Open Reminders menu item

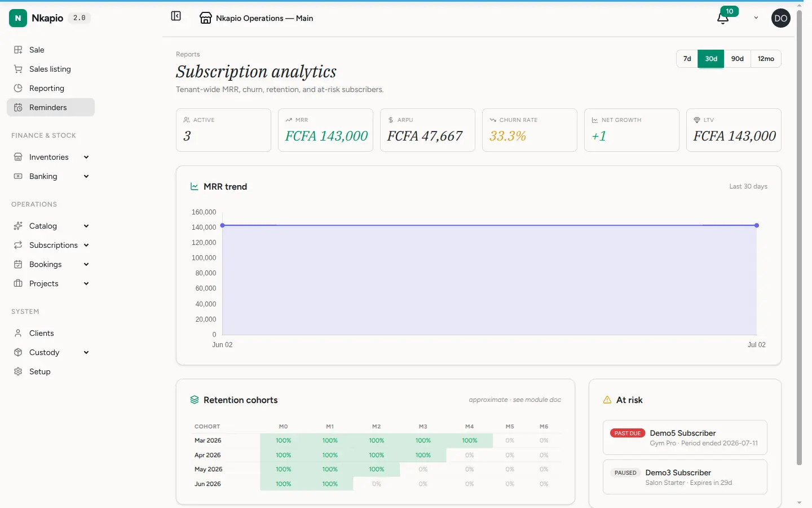[x=51, y=107]
